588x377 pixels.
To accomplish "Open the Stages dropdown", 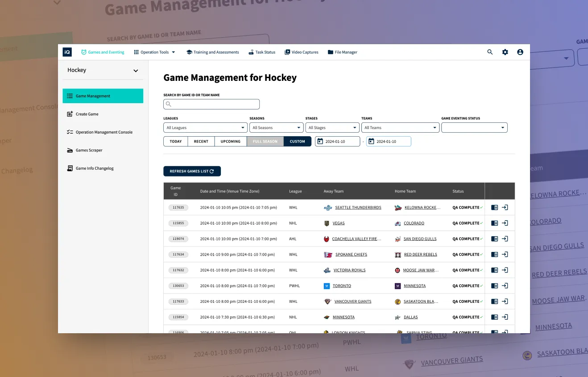I will [x=332, y=128].
